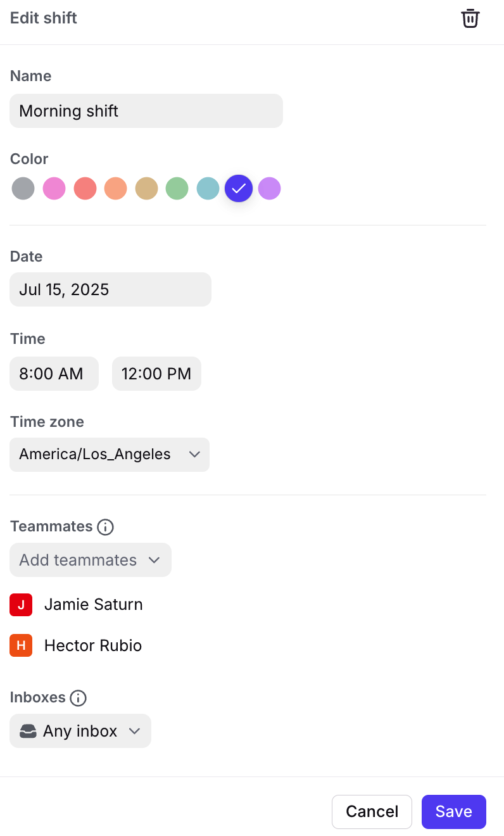Select the teal color swatch

(208, 189)
